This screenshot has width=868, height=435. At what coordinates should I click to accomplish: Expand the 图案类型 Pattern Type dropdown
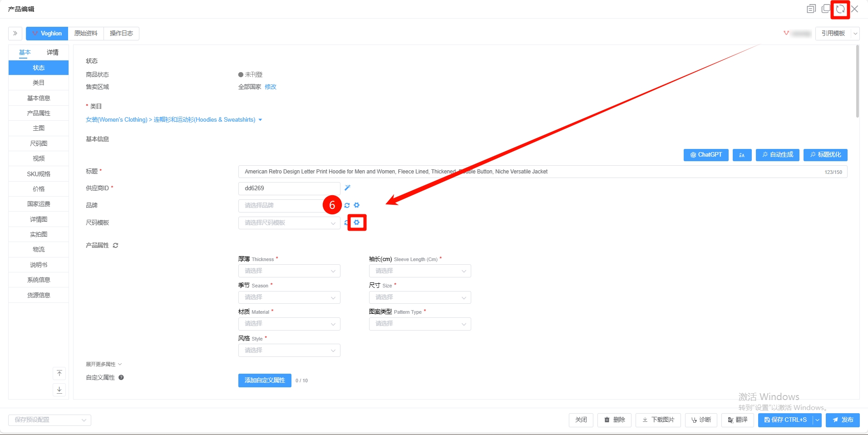click(419, 324)
